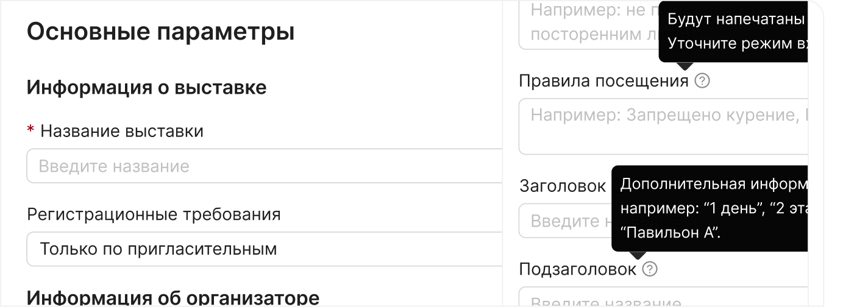The image size is (868, 307).
Task: Click question-mark icon next to Подзаголовок
Action: [650, 269]
